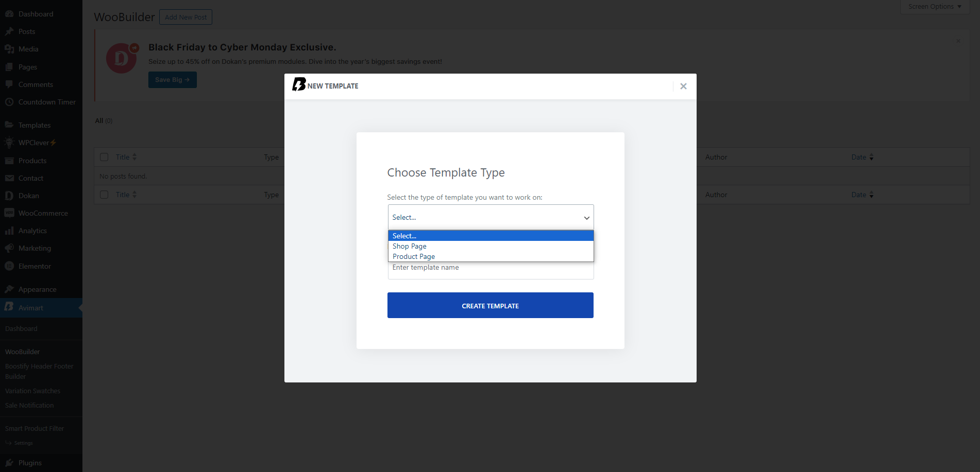Click Author column header text
980x472 pixels.
(716, 157)
